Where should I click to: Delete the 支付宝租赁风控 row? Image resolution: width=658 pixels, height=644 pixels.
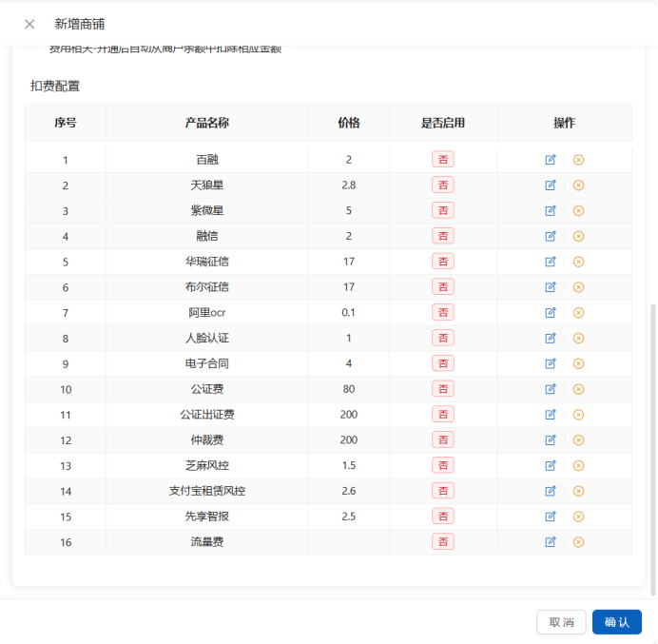click(x=578, y=491)
